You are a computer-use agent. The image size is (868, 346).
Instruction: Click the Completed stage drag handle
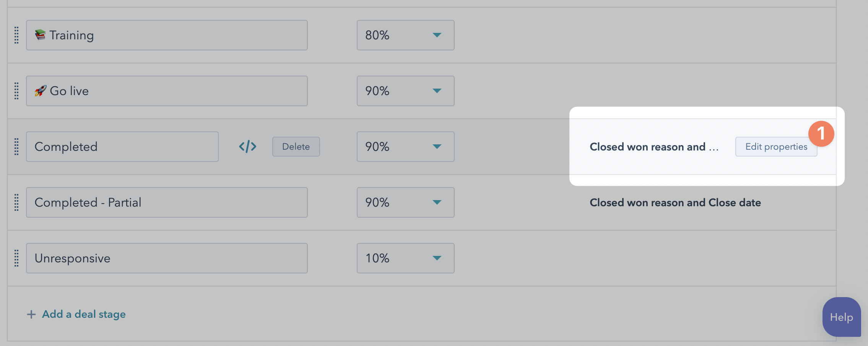coord(16,147)
